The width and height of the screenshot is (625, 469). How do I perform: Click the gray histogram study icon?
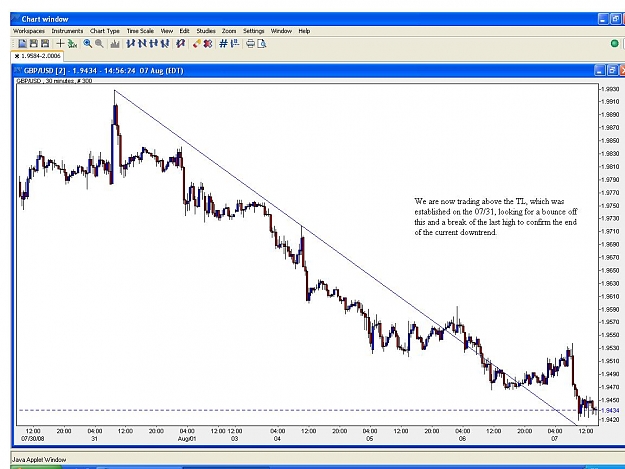pos(115,44)
